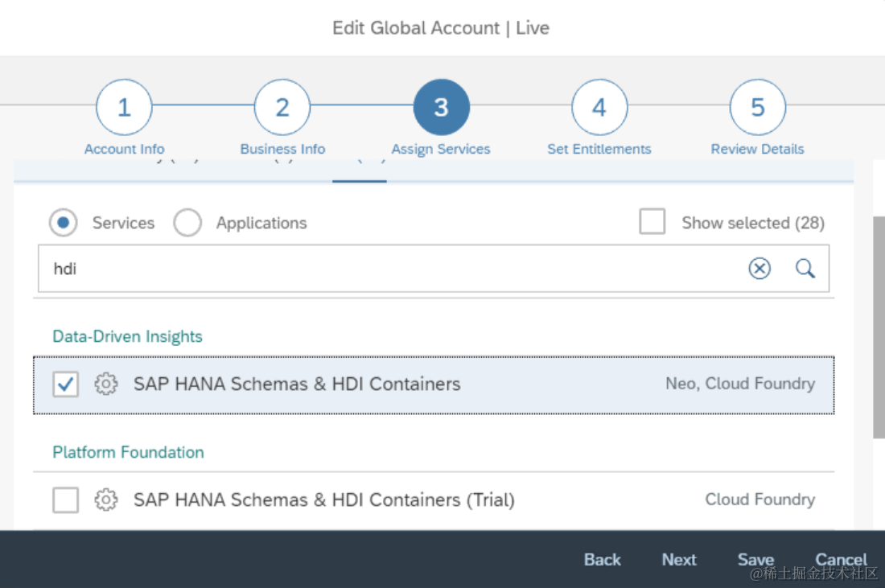Viewport: 885px width, 588px height.
Task: Click the search input containing 'hdi'
Action: (x=386, y=269)
